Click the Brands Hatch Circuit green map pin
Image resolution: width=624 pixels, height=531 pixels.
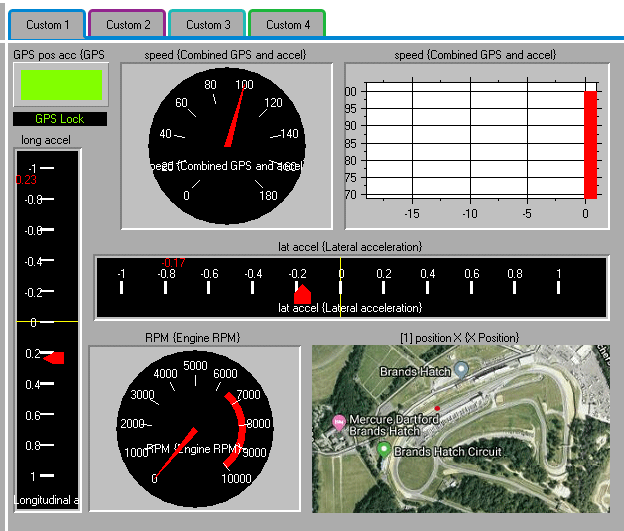(383, 450)
